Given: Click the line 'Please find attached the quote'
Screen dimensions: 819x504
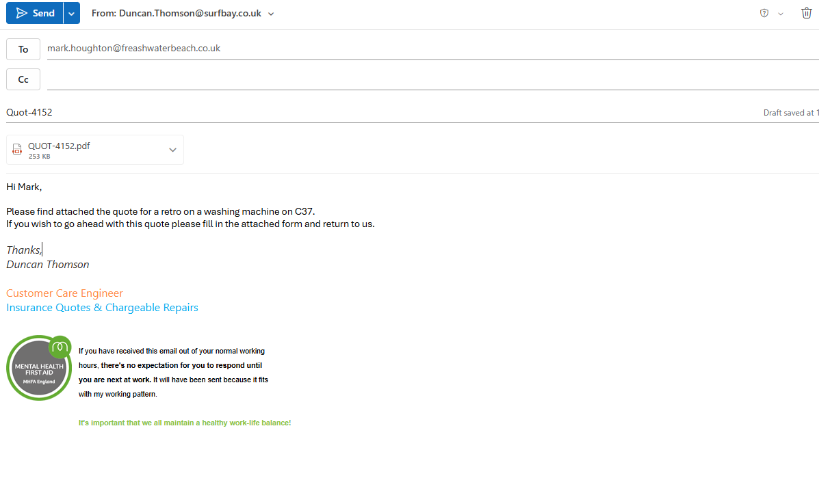Looking at the screenshot, I should (160, 211).
